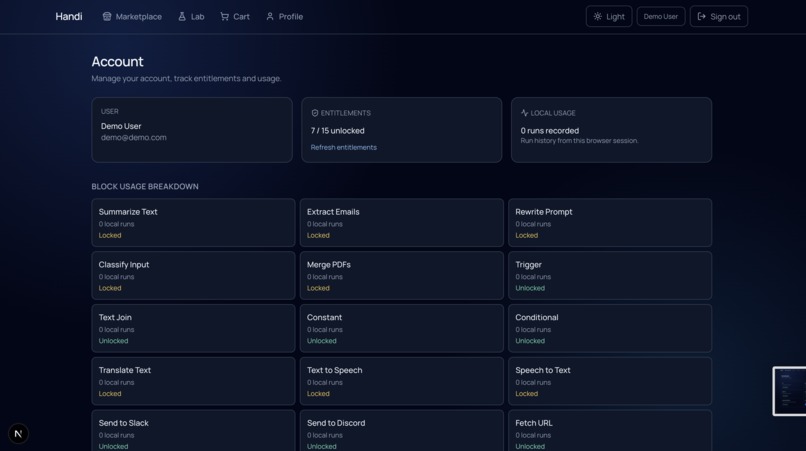Click the sun icon in the Light button

pos(597,16)
